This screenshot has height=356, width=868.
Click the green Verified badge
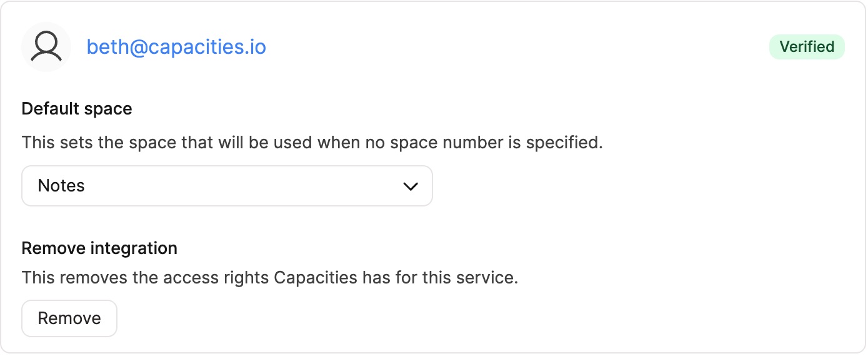pyautogui.click(x=806, y=47)
